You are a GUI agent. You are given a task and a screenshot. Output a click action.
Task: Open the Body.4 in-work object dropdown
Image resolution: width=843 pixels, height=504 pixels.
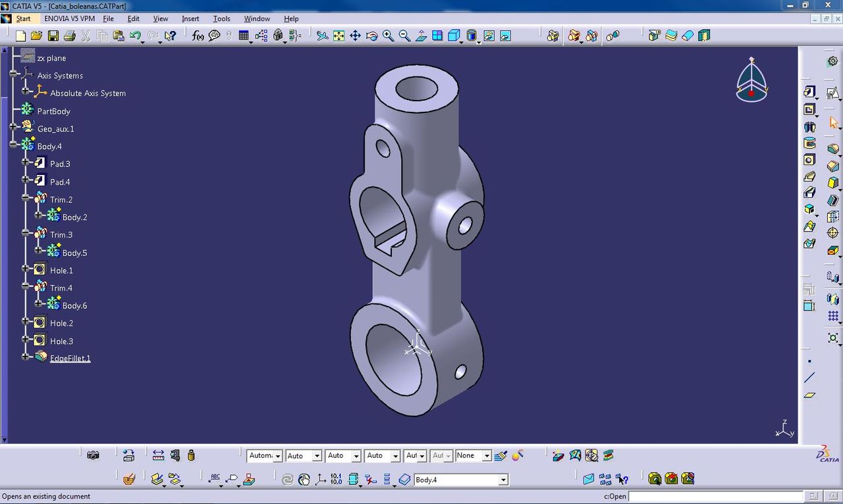[x=503, y=480]
